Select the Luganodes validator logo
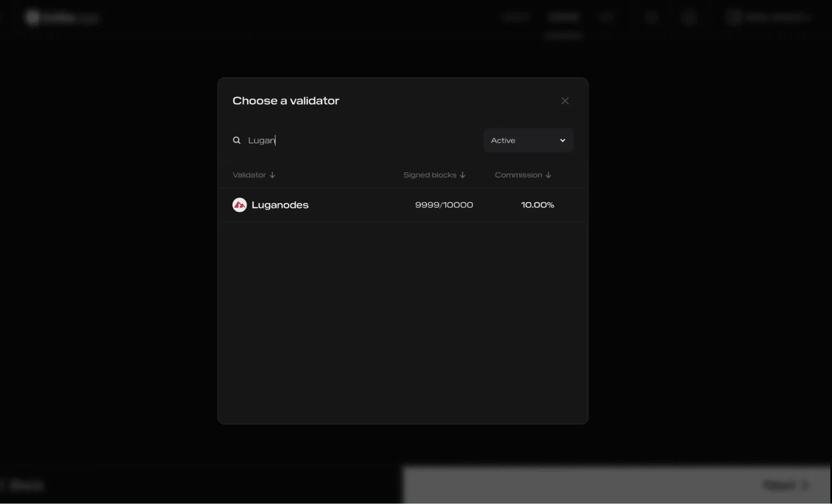Screen dimensions: 832x504 click(239, 205)
